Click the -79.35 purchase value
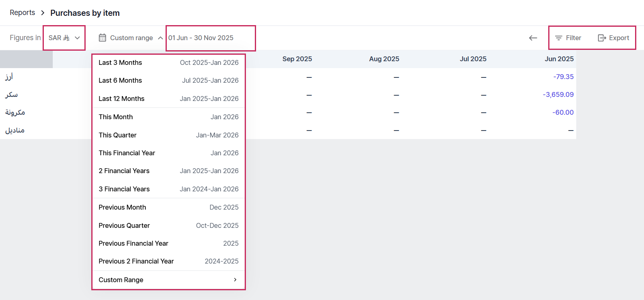Screen dimensions: 644x300 (x=563, y=77)
